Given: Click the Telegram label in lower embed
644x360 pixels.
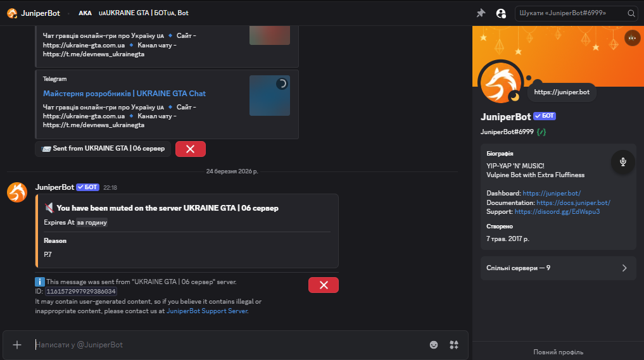Looking at the screenshot, I should click(x=54, y=79).
